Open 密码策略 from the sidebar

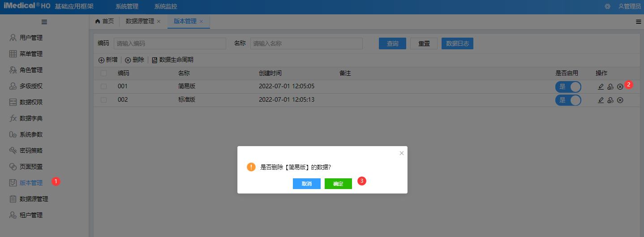(x=31, y=151)
